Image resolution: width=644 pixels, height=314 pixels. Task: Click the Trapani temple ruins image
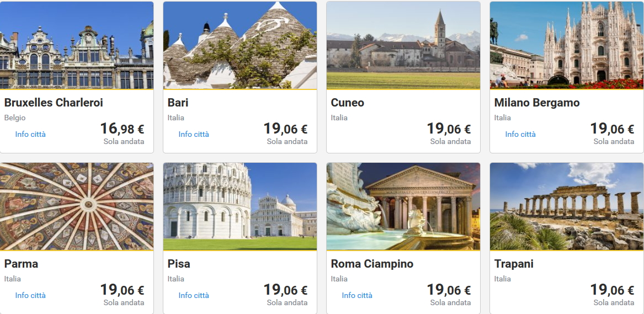point(567,206)
